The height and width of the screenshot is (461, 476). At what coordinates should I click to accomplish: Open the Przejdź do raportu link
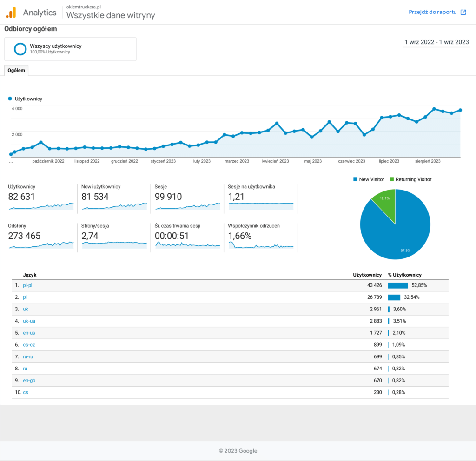(x=432, y=13)
